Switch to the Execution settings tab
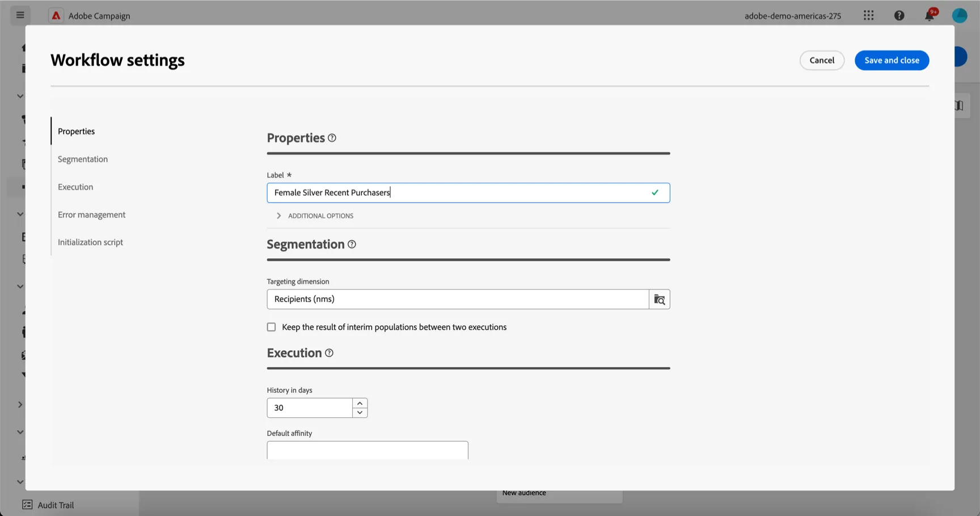 click(75, 187)
